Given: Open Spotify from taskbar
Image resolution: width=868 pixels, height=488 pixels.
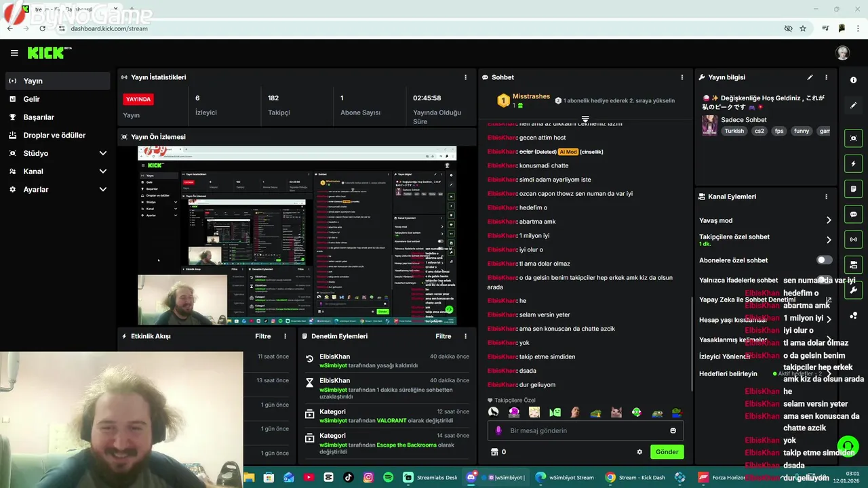Looking at the screenshot, I should [388, 477].
